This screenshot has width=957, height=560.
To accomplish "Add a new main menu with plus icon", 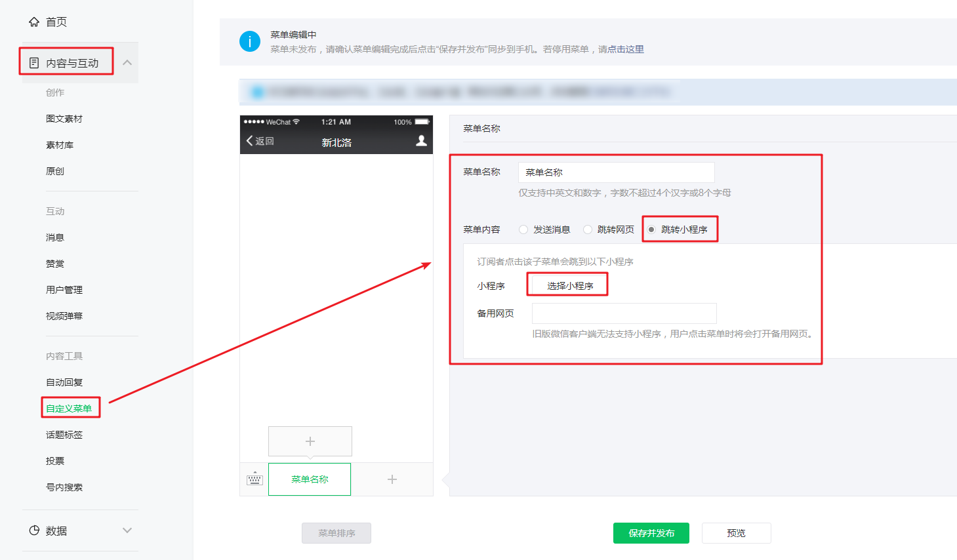I will click(x=392, y=479).
